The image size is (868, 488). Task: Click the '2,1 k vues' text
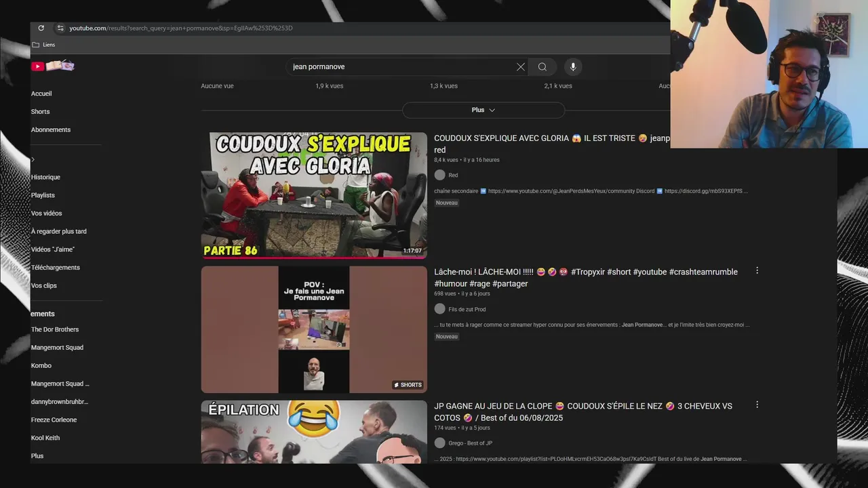click(558, 86)
